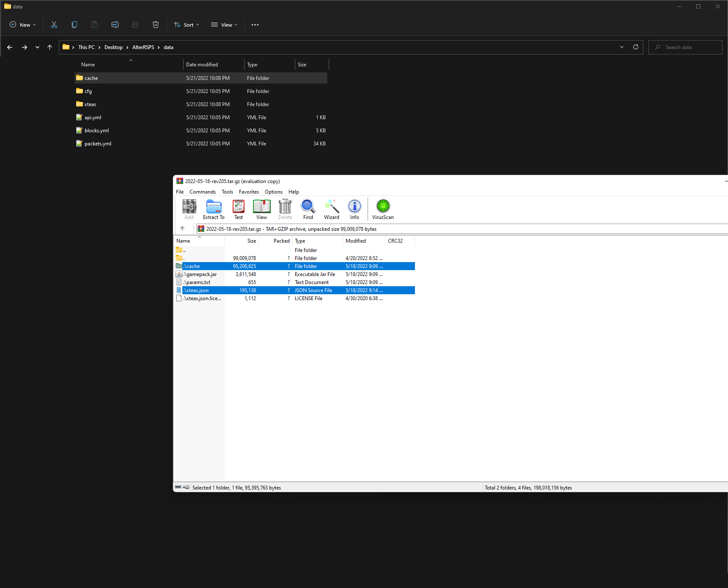Go back in Explorer navigation
Image resolution: width=728 pixels, height=588 pixels.
10,47
